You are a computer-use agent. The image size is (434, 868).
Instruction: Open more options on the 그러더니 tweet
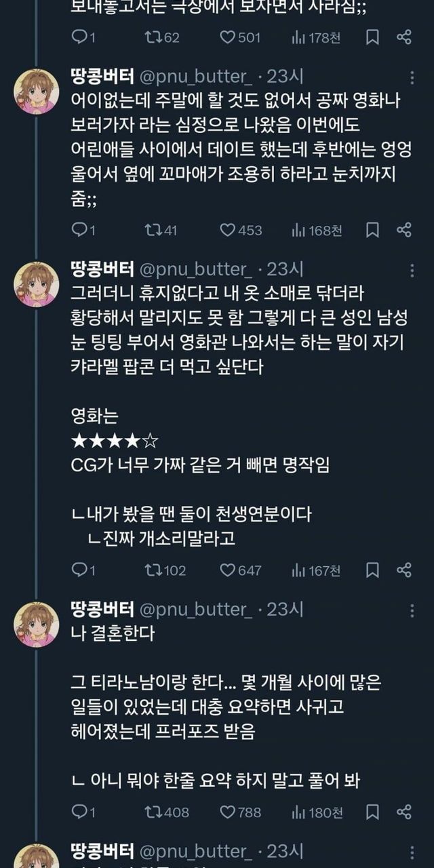click(412, 270)
